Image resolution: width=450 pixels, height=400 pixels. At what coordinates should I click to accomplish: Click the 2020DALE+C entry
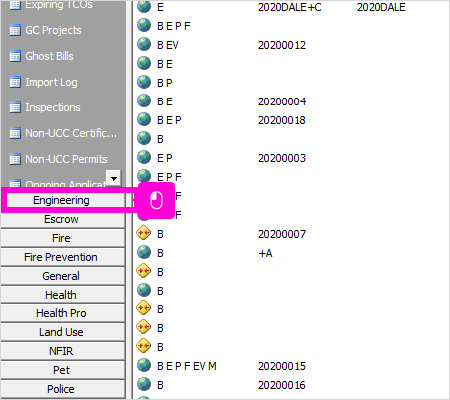[290, 7]
